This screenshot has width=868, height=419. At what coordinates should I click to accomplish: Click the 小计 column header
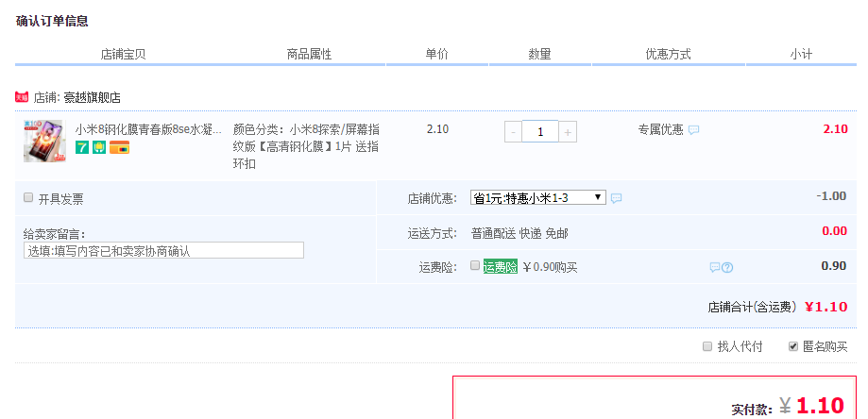click(801, 54)
